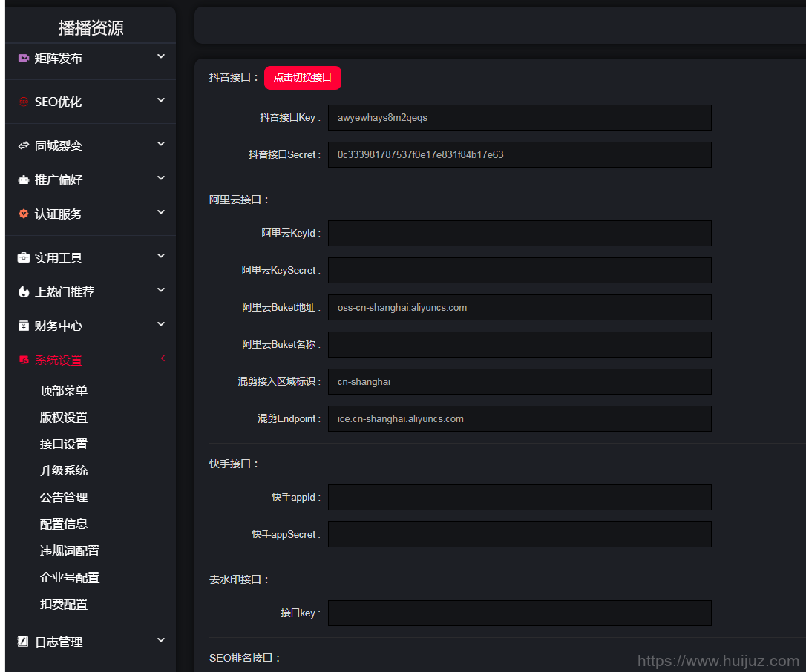Expand the 矩阵发布 menu chevron
Screen dimensions: 806x672
161,56
